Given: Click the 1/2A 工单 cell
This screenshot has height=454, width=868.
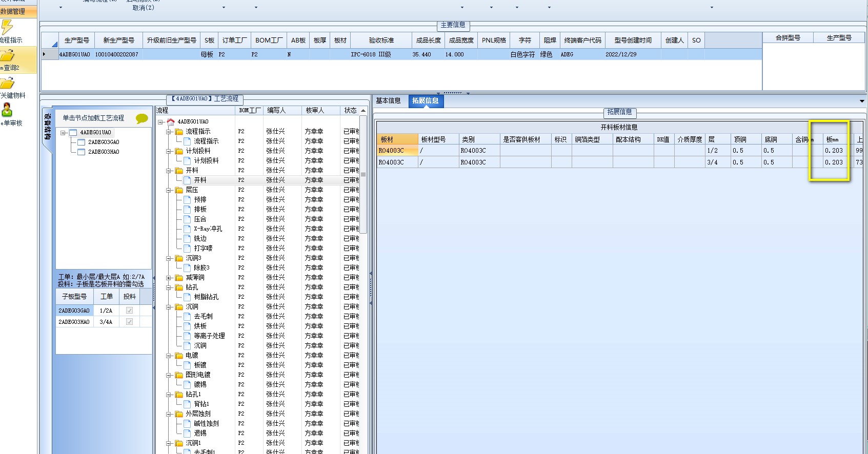Looking at the screenshot, I should click(x=106, y=311).
